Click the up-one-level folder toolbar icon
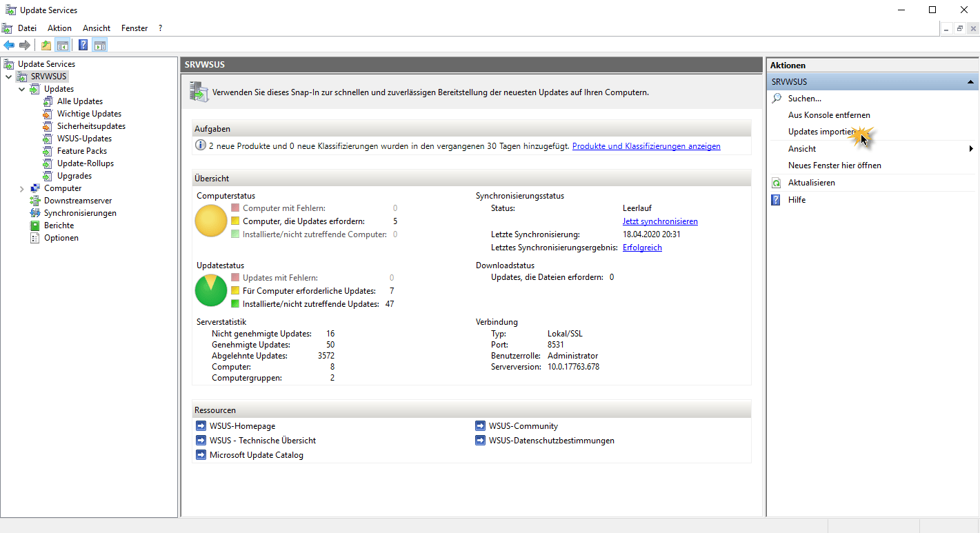Image resolution: width=980 pixels, height=533 pixels. pos(46,46)
